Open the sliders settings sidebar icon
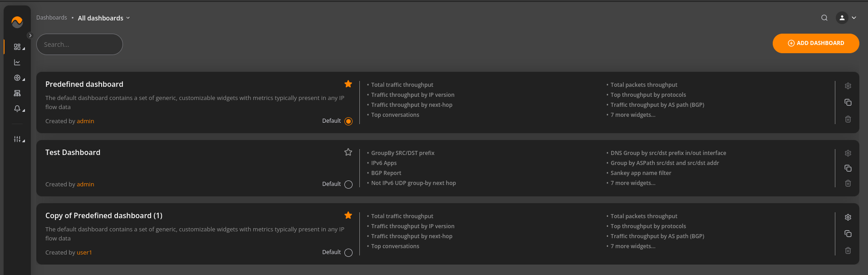The height and width of the screenshot is (275, 868). [17, 139]
